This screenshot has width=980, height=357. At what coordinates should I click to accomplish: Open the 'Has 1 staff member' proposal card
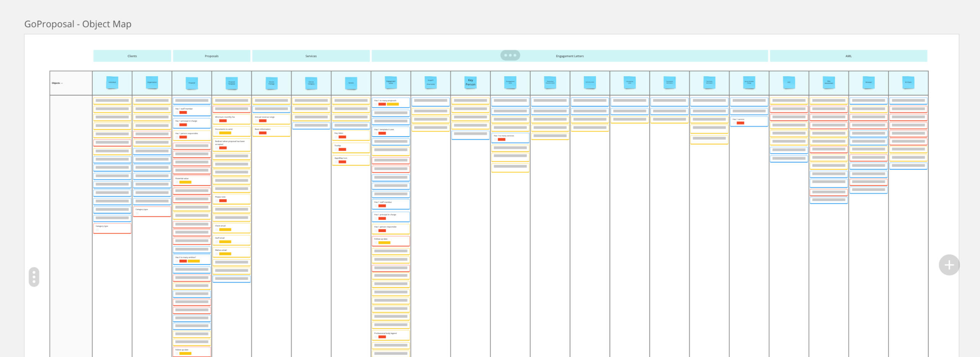192,110
